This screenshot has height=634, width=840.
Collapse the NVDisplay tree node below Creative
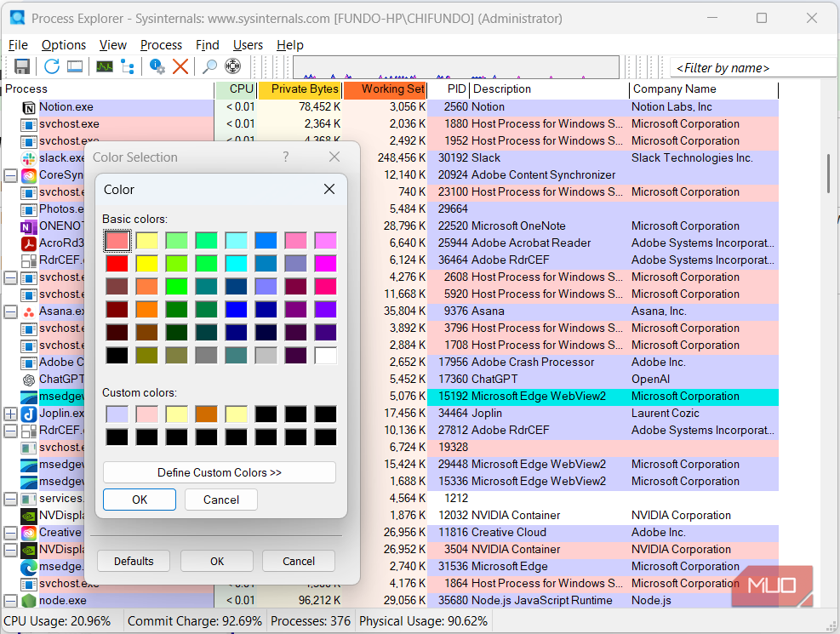click(11, 550)
